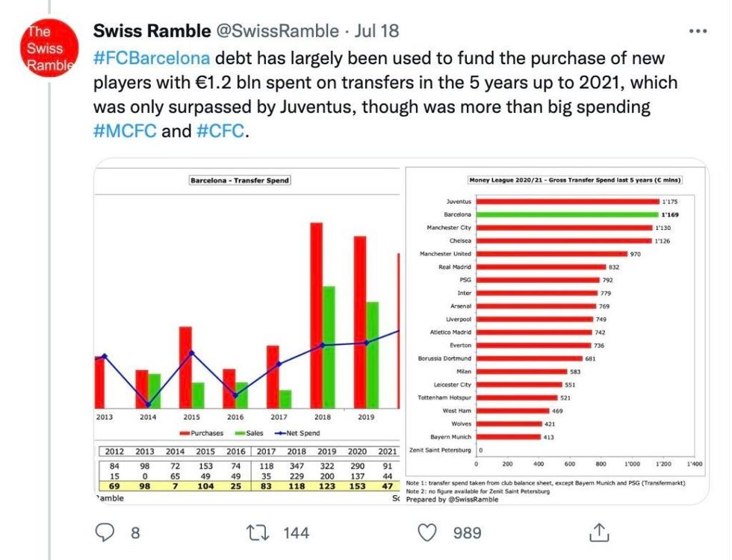This screenshot has width=732, height=560.
Task: Click the Swiss Ramble display name
Action: 149,31
